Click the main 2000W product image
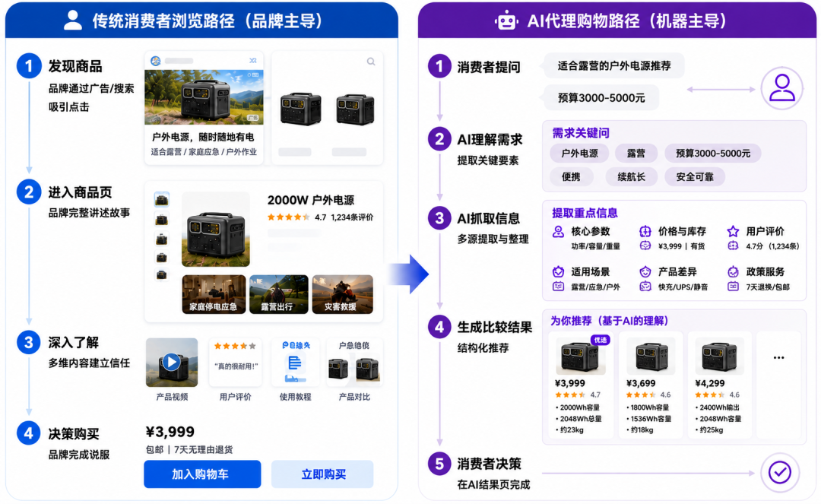 click(216, 230)
